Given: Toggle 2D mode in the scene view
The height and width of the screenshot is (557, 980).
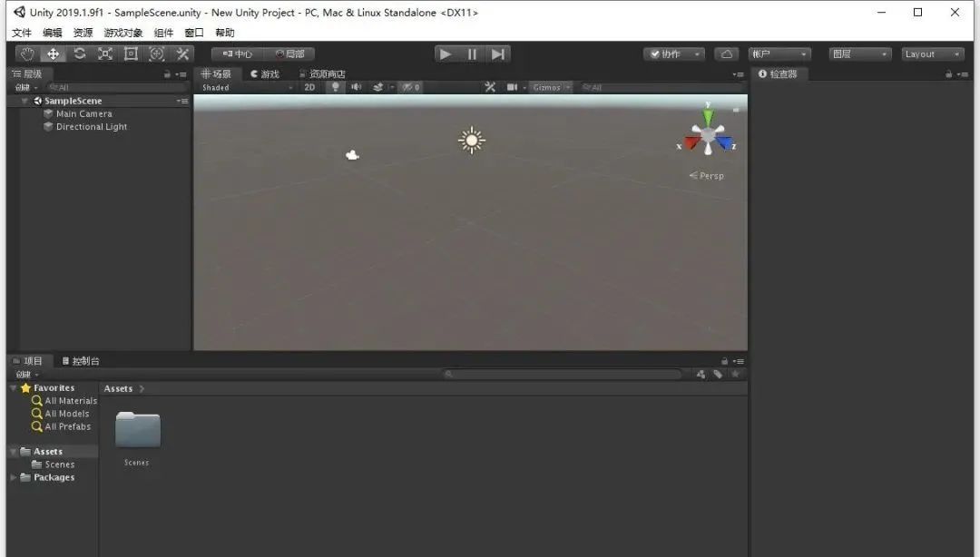Looking at the screenshot, I should [x=309, y=87].
